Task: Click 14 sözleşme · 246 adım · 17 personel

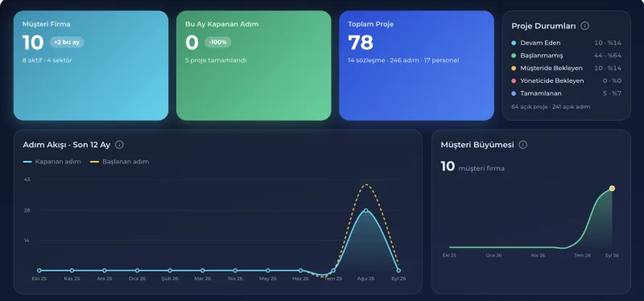Action: click(x=403, y=60)
